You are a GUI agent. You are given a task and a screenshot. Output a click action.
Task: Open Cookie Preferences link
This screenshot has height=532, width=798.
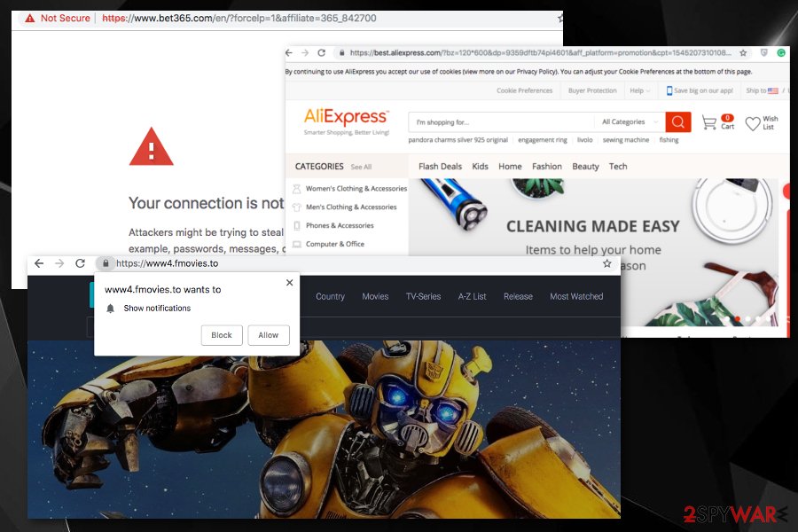click(524, 90)
